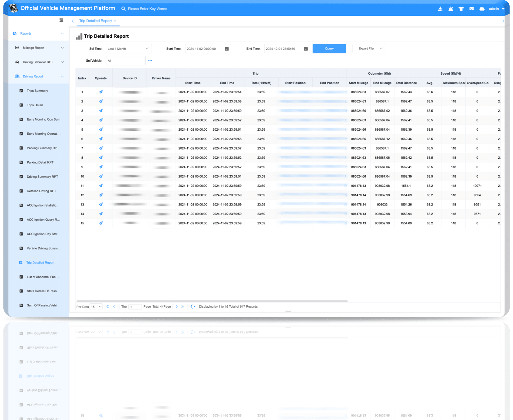Click the Start Time calendar icon

click(x=227, y=49)
